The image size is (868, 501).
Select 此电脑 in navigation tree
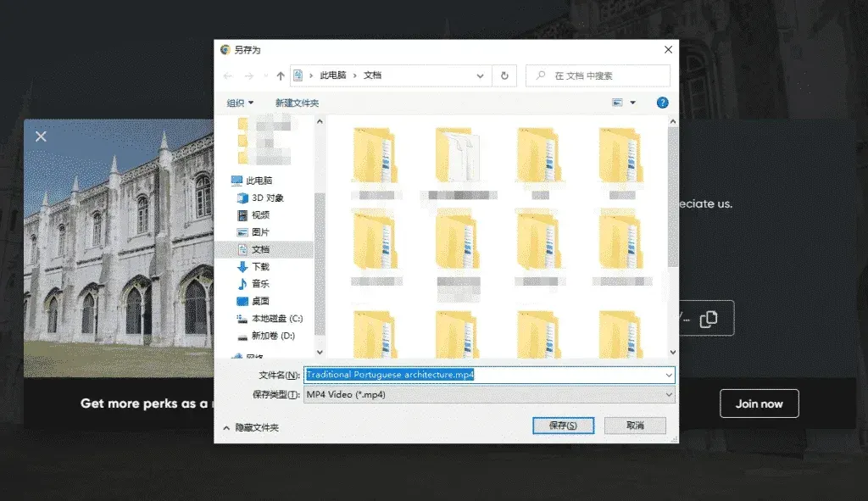click(259, 181)
